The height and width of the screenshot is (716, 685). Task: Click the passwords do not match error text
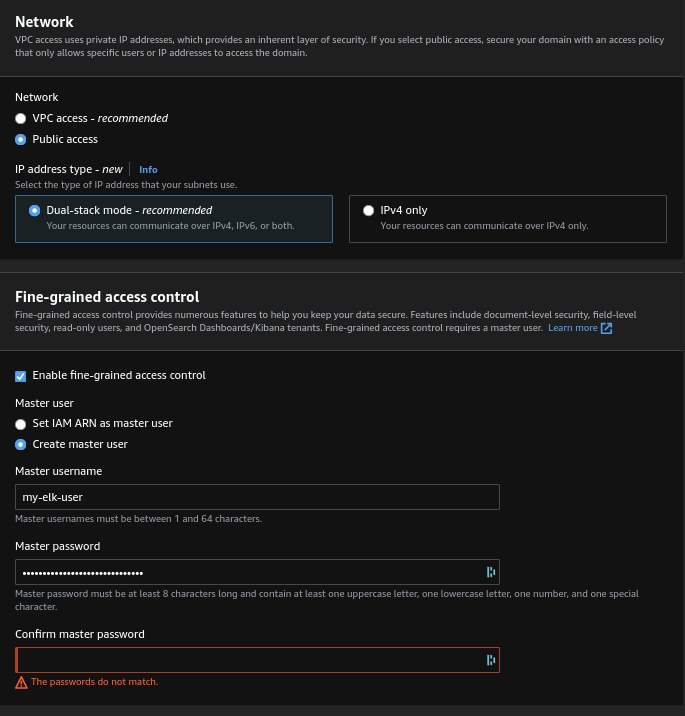coord(95,682)
